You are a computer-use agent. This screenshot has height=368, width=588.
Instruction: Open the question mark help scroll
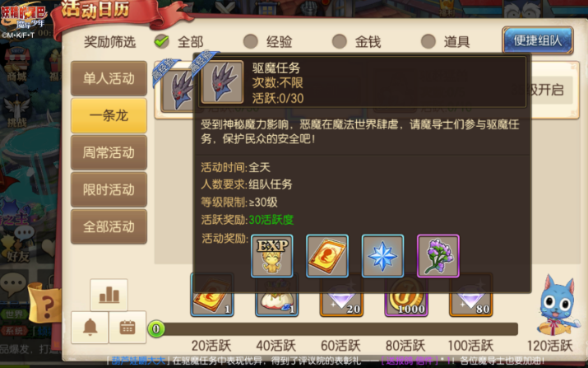pos(45,303)
